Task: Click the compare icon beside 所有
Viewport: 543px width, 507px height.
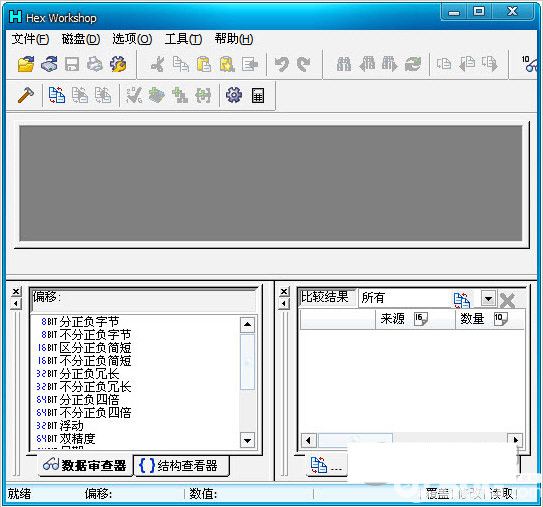Action: click(462, 300)
